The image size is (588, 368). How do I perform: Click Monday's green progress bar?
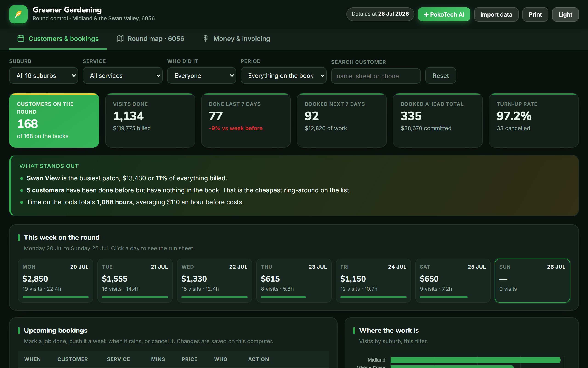coord(56,297)
